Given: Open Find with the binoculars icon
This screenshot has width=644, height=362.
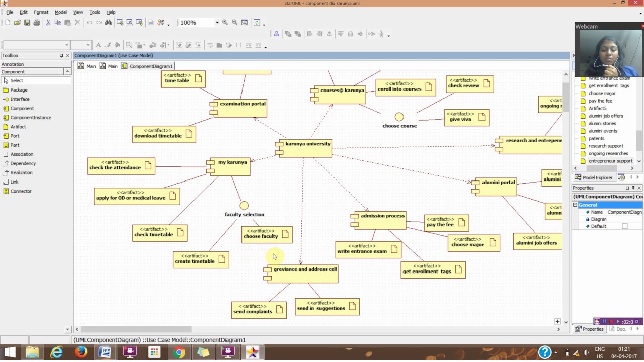Looking at the screenshot, I should (x=108, y=23).
